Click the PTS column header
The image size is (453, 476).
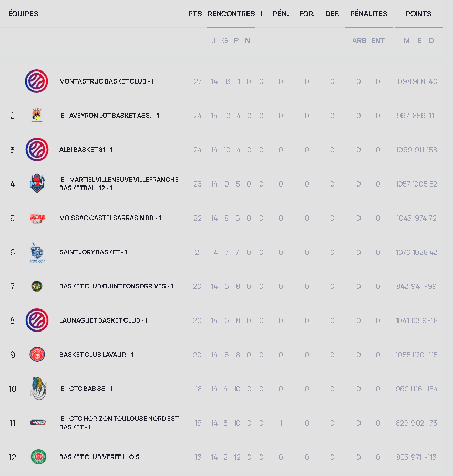pos(195,14)
